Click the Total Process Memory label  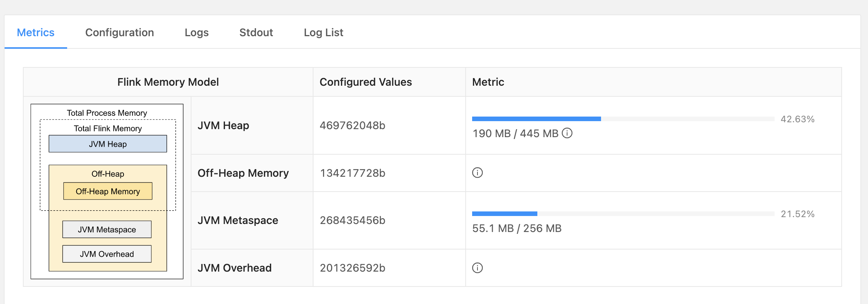(x=107, y=113)
